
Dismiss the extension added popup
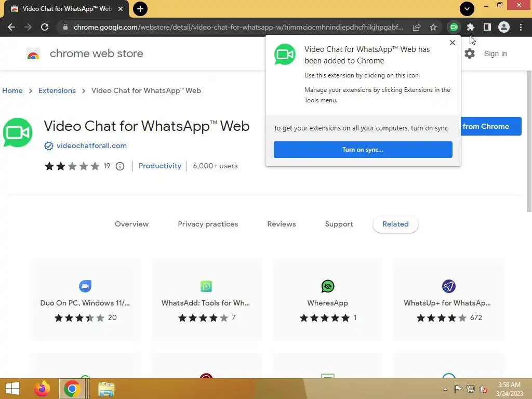pyautogui.click(x=453, y=43)
